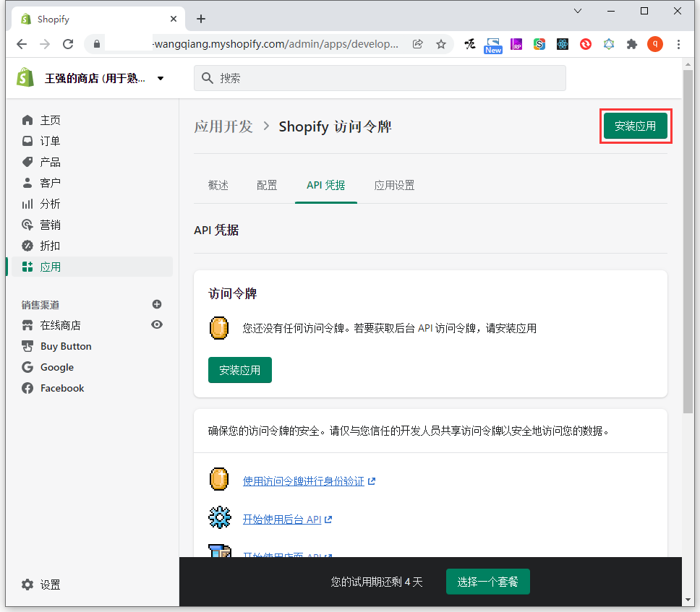Add a sales channel with the plus icon

157,304
